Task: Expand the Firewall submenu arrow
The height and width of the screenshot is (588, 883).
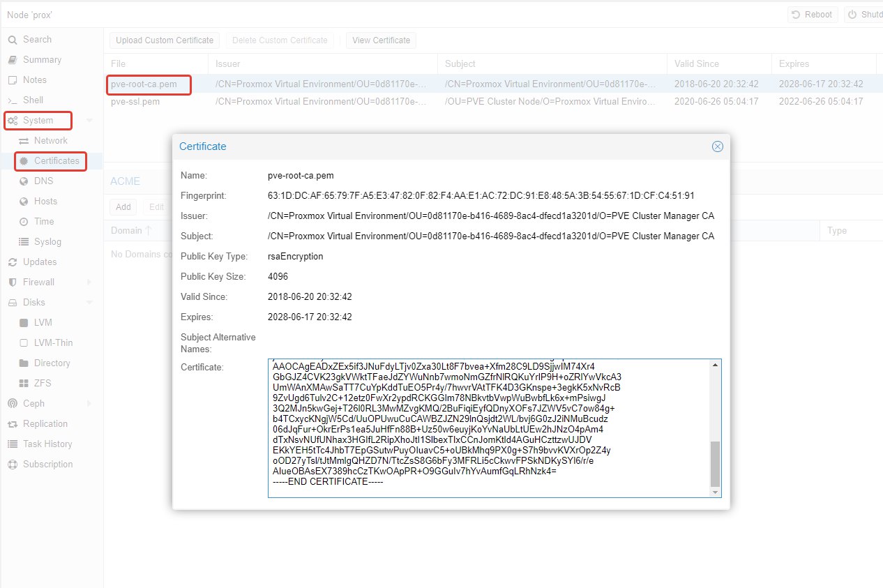Action: (89, 282)
